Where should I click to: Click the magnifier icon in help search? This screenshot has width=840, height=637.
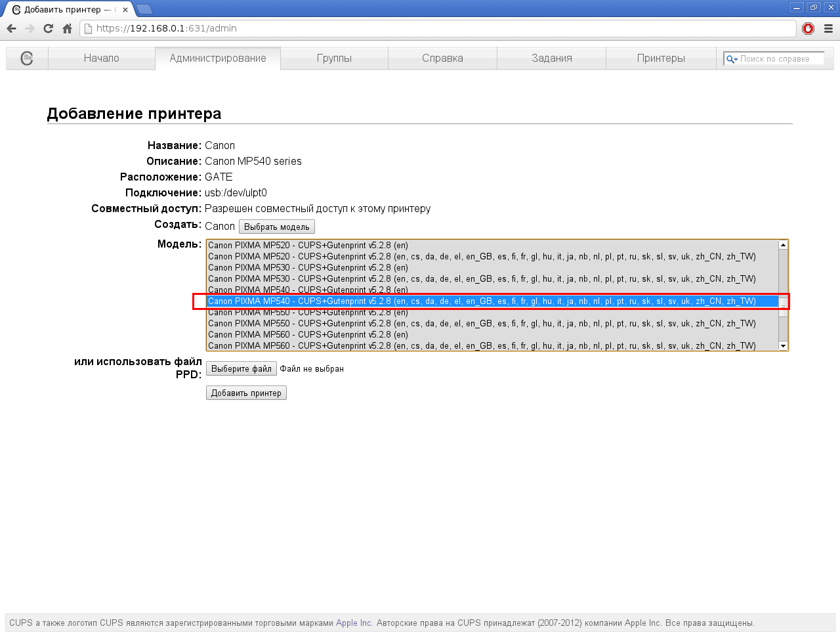[x=732, y=59]
